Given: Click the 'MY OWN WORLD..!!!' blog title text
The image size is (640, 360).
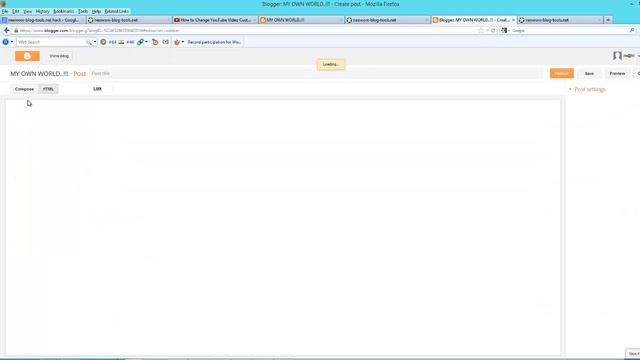Looking at the screenshot, I should [x=39, y=74].
